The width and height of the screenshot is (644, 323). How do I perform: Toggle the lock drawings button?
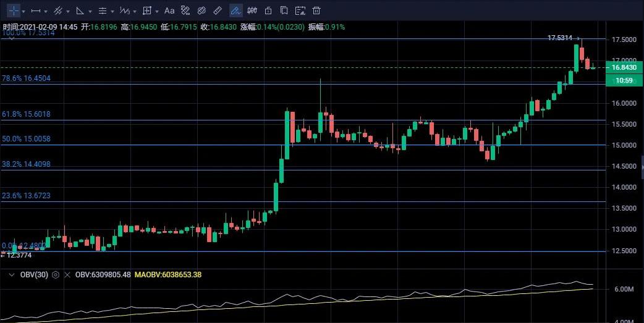coord(268,10)
